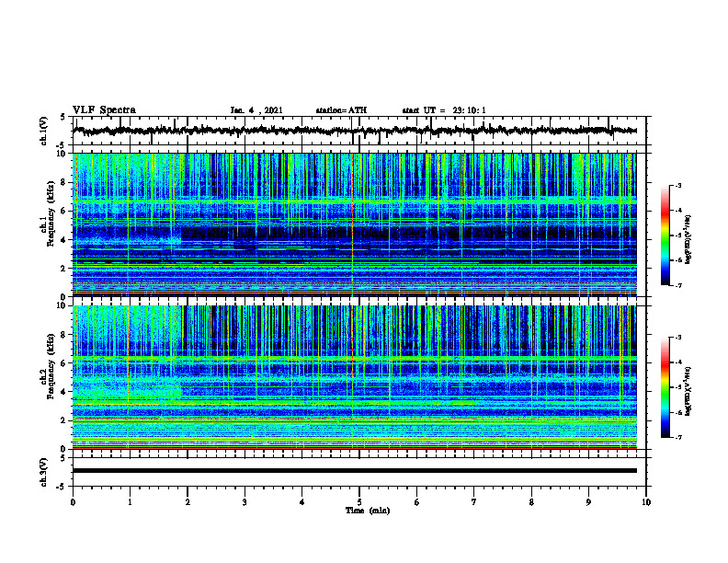Click the 5 minute time axis label
The height and width of the screenshot is (563, 728).
click(x=359, y=502)
